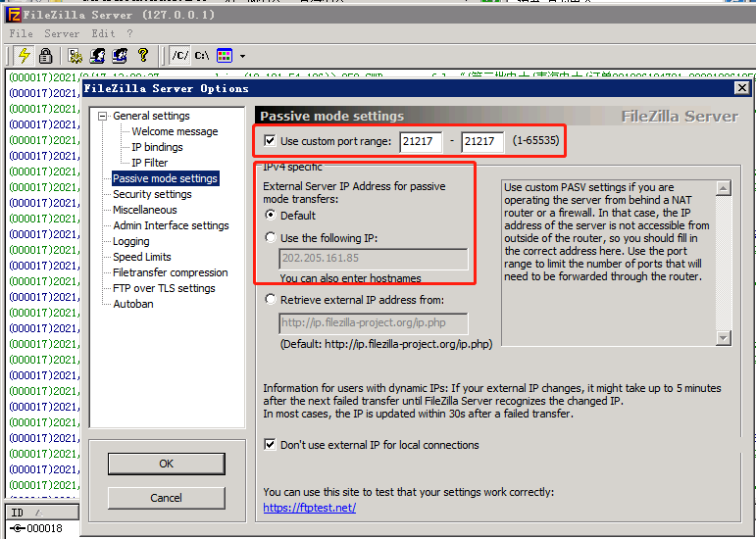Toggle Use custom port range checkbox
Viewport: 756px width, 539px height.
click(270, 141)
